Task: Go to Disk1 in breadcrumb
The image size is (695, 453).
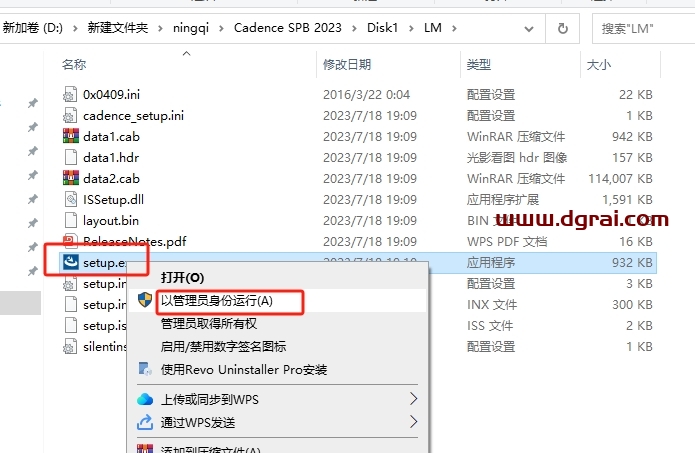Action: tap(383, 28)
